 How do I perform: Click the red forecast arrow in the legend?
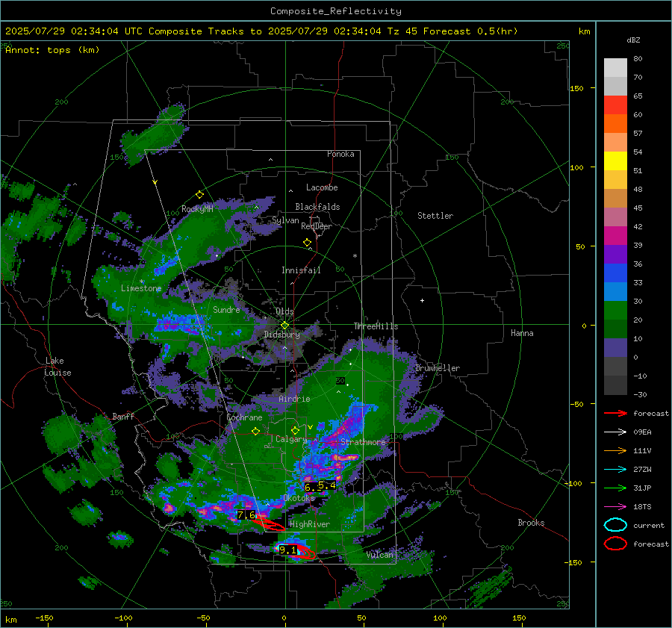[615, 413]
